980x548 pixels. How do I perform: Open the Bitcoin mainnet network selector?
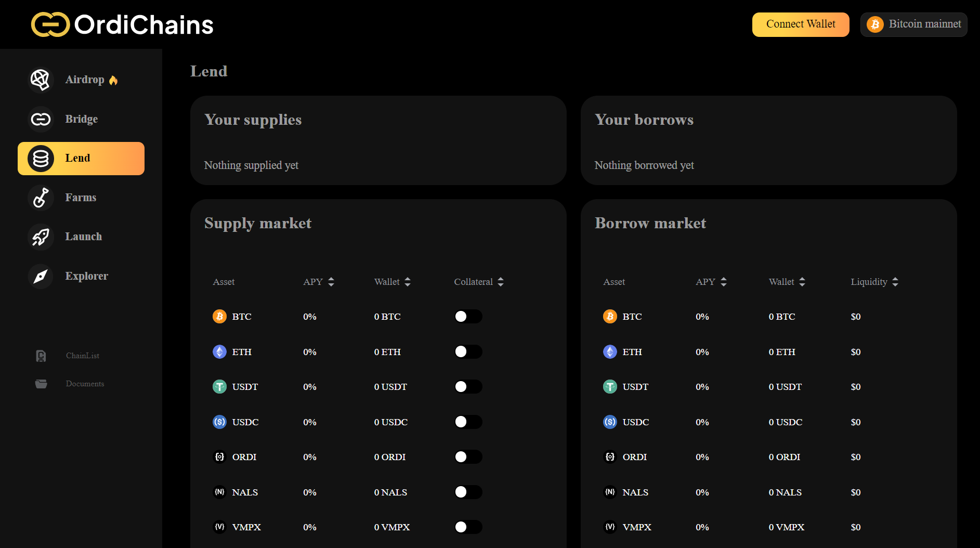(913, 24)
